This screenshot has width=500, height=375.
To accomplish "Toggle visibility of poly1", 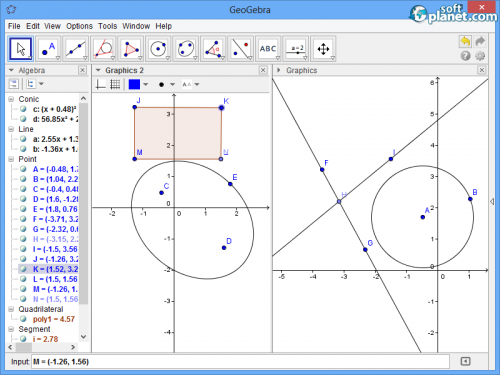I will 23,319.
